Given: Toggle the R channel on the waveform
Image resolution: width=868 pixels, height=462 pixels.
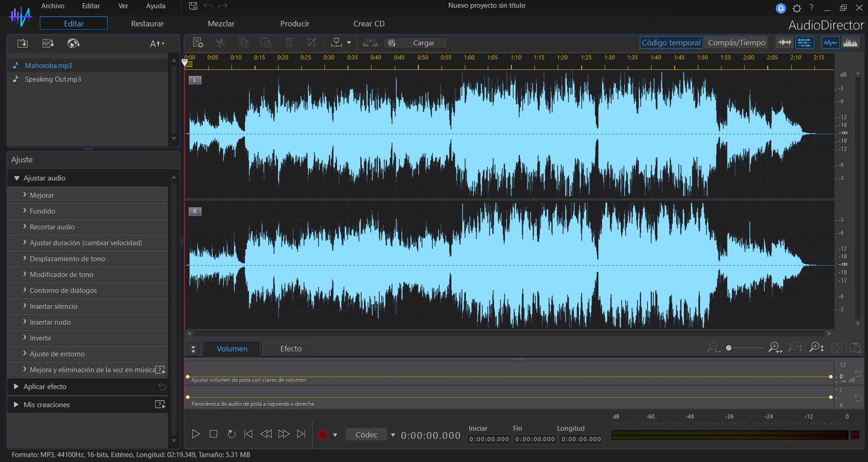Looking at the screenshot, I should pos(195,211).
